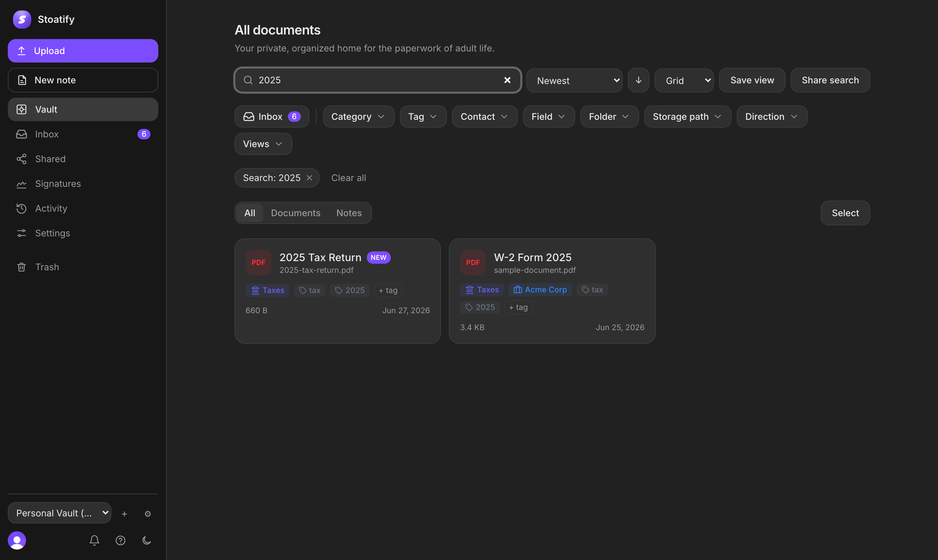This screenshot has height=560, width=938.
Task: Expand the Folder filter
Action: [609, 117]
